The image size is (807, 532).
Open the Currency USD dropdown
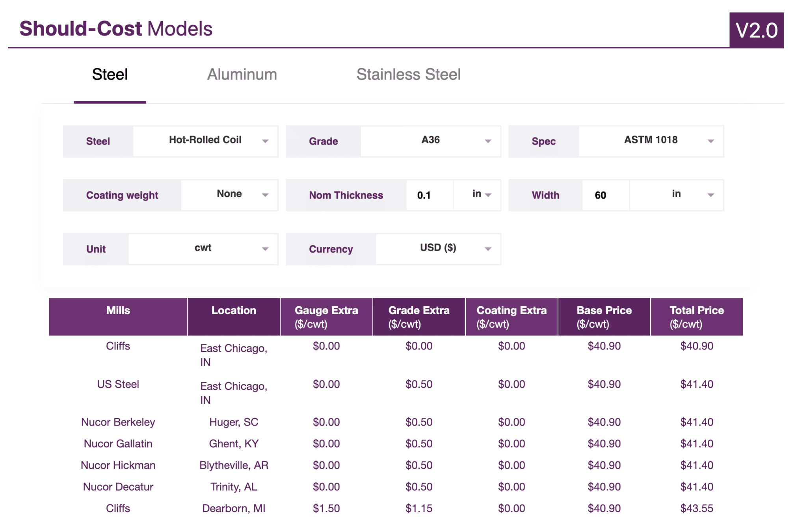point(438,249)
